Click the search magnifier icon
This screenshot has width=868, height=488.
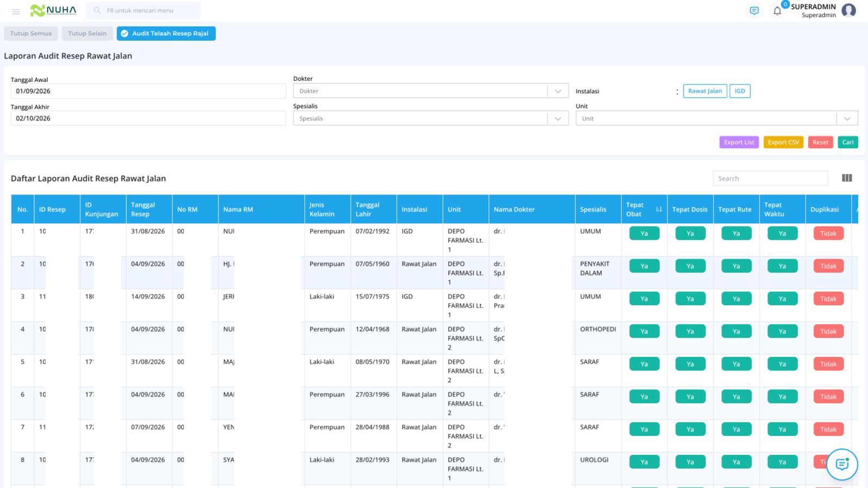97,10
